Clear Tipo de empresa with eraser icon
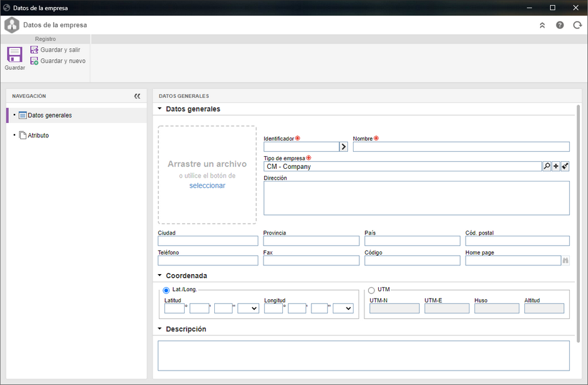588x385 pixels. (565, 166)
